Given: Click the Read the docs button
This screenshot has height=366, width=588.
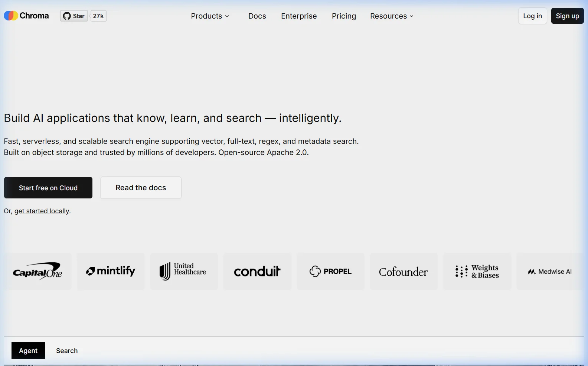Looking at the screenshot, I should pos(141,188).
